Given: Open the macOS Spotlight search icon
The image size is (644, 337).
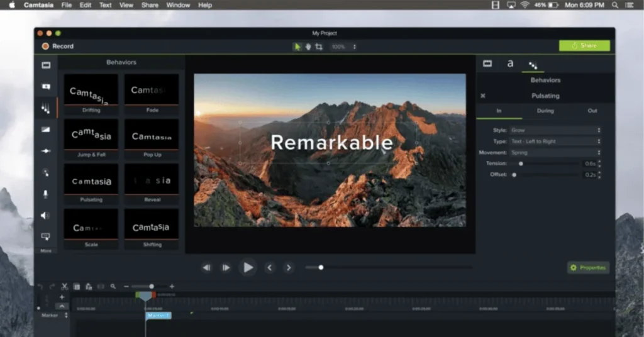Looking at the screenshot, I should click(x=615, y=5).
